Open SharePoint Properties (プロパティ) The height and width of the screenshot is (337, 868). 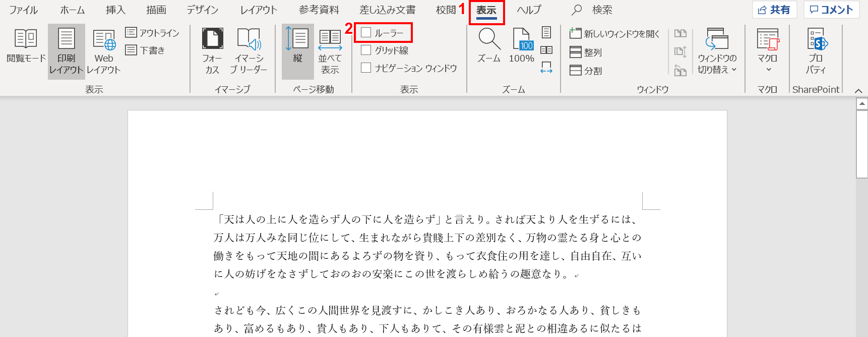click(816, 51)
